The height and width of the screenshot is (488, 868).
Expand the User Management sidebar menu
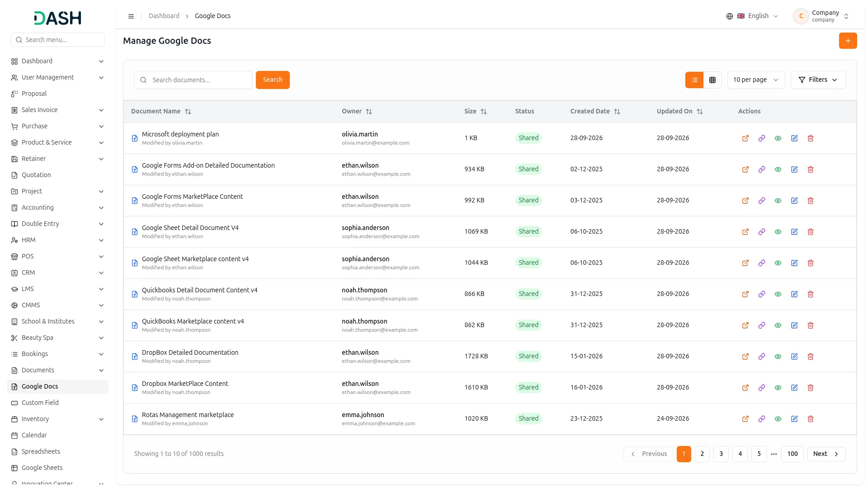pyautogui.click(x=58, y=78)
